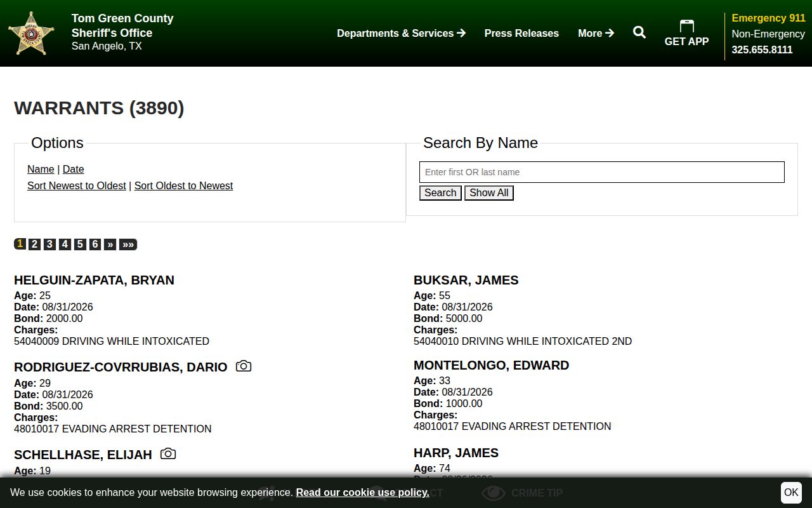Click Montelongo's EVADING ARREST DETENTION charge
The image size is (812, 508).
(x=513, y=426)
